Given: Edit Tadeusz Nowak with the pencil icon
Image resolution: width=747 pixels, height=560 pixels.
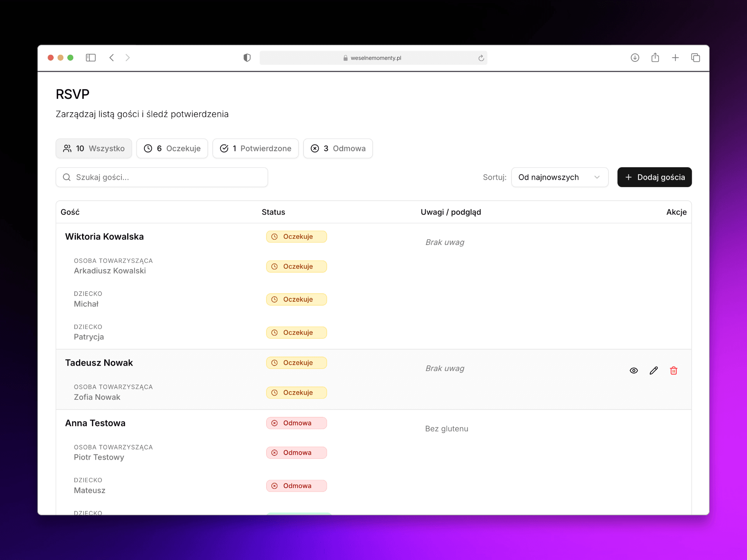Looking at the screenshot, I should 654,371.
